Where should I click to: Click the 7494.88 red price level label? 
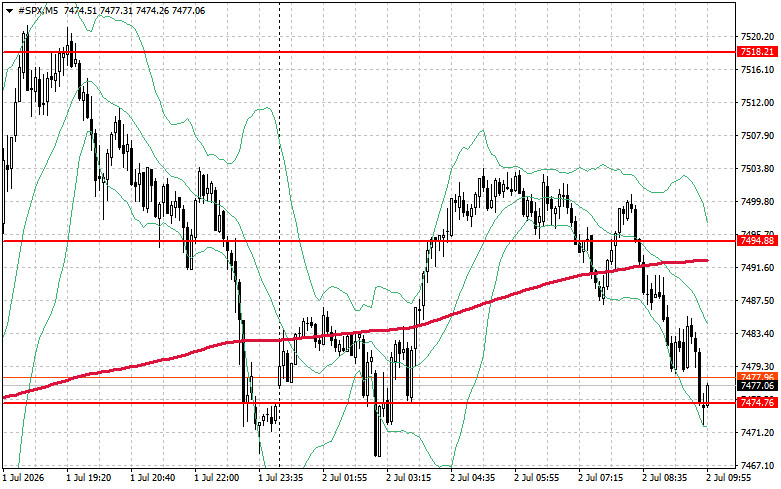[758, 241]
